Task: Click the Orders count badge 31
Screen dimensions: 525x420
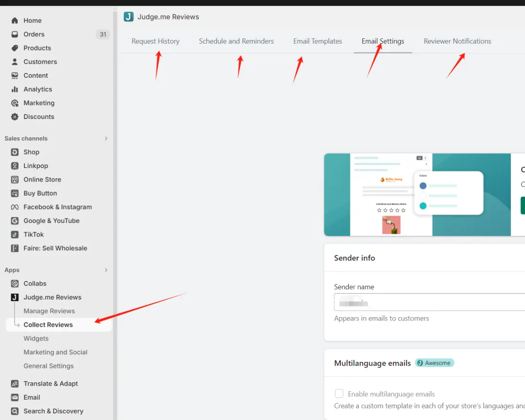Action: [103, 34]
